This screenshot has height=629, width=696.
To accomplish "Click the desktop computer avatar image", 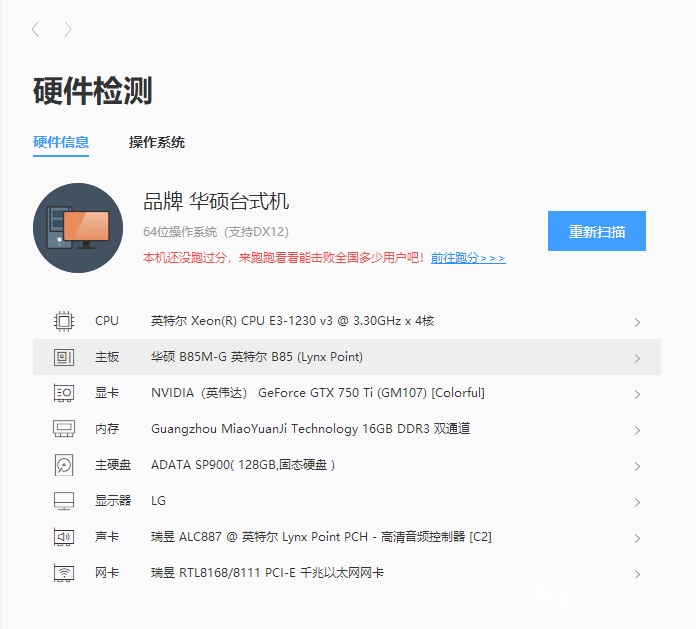I will coord(78,228).
